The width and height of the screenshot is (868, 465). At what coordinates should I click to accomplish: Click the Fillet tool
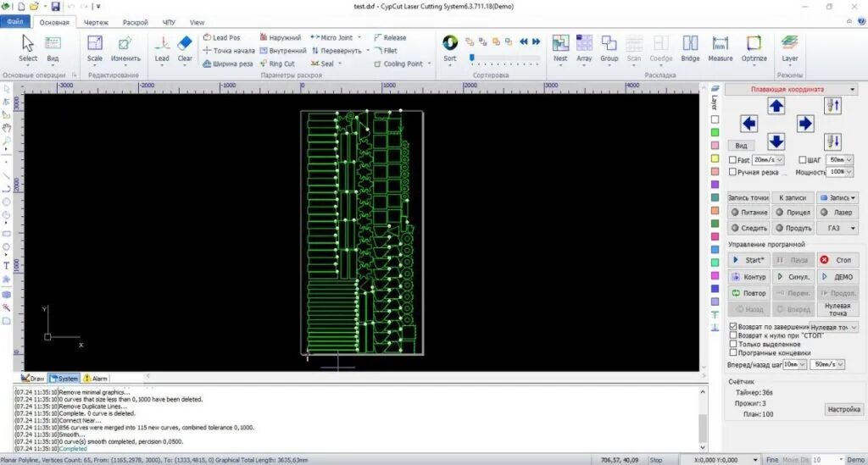click(386, 50)
